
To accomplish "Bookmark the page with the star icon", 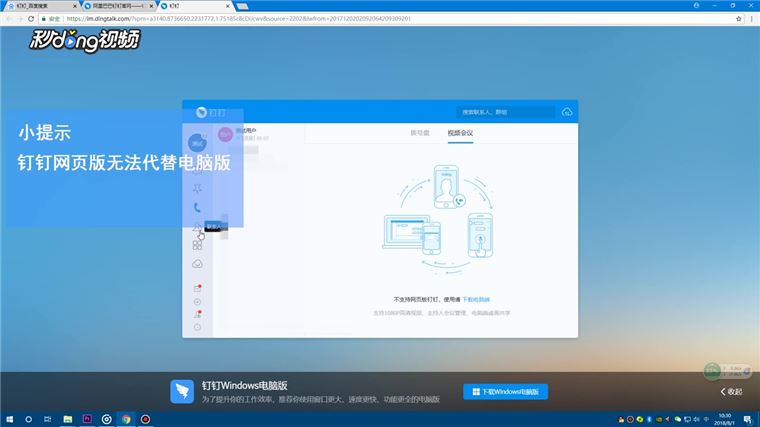I will pyautogui.click(x=739, y=18).
